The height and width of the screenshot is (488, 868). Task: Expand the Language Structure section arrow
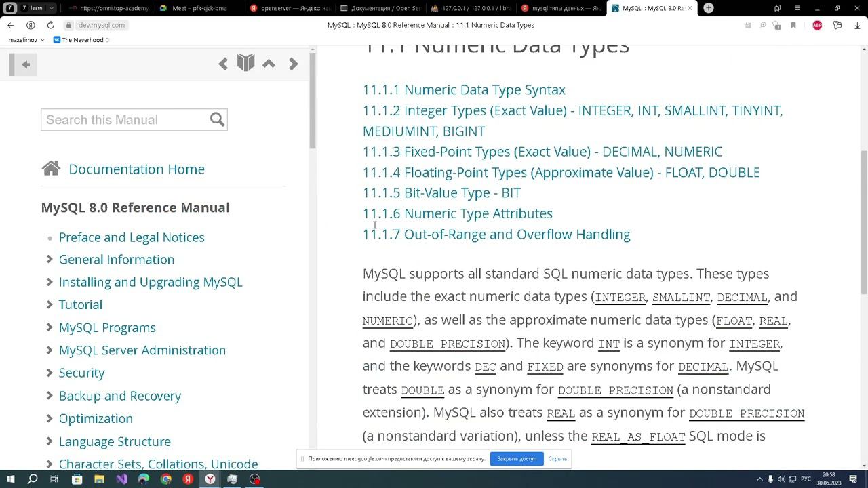(50, 441)
